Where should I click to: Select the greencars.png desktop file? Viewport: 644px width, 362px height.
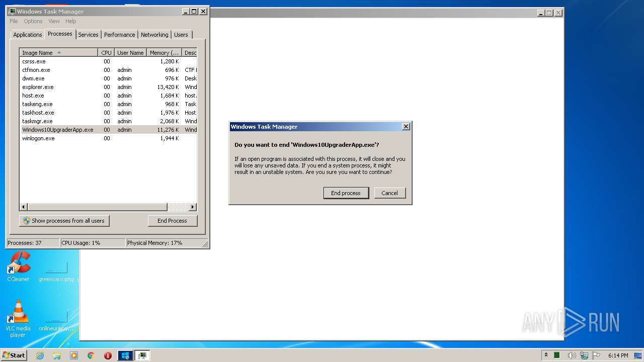click(x=56, y=272)
